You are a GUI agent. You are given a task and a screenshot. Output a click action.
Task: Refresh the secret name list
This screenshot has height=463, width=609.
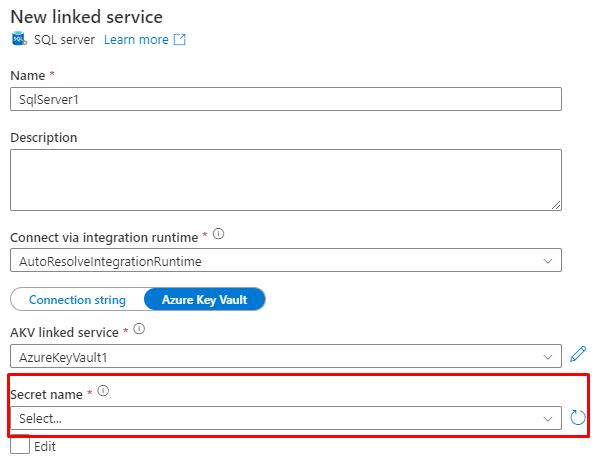[x=578, y=418]
